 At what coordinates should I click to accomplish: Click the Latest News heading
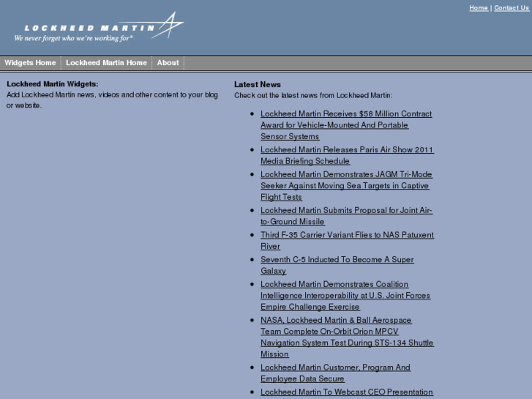tap(258, 84)
